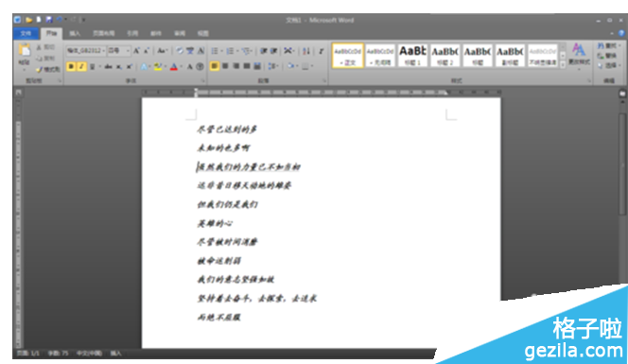Activate the Format Painter brush
628x364 pixels.
(x=47, y=69)
